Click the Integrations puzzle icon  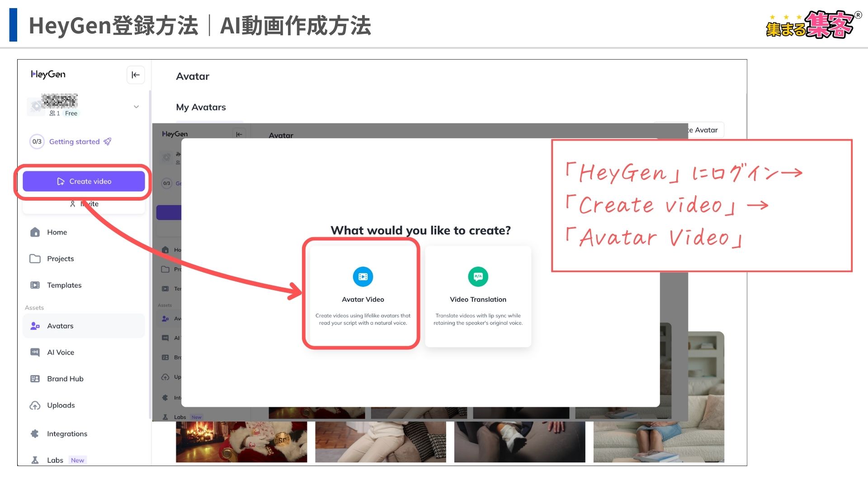tap(35, 434)
